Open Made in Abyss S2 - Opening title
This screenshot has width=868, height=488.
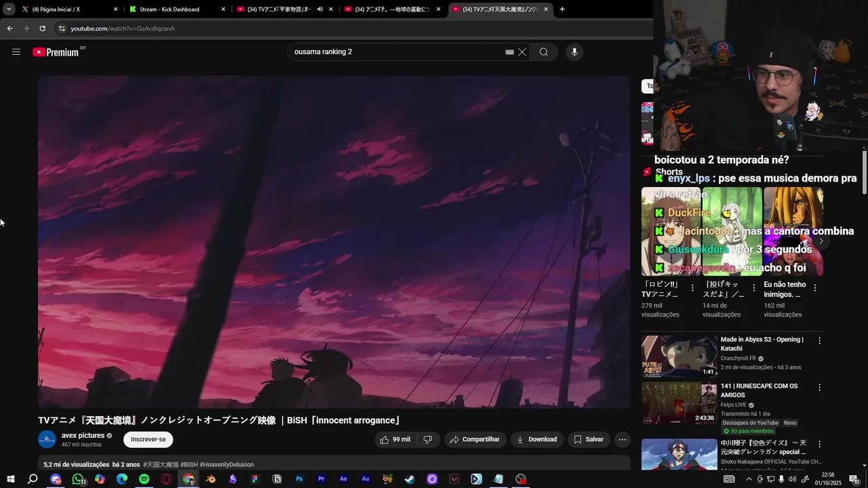(x=762, y=344)
